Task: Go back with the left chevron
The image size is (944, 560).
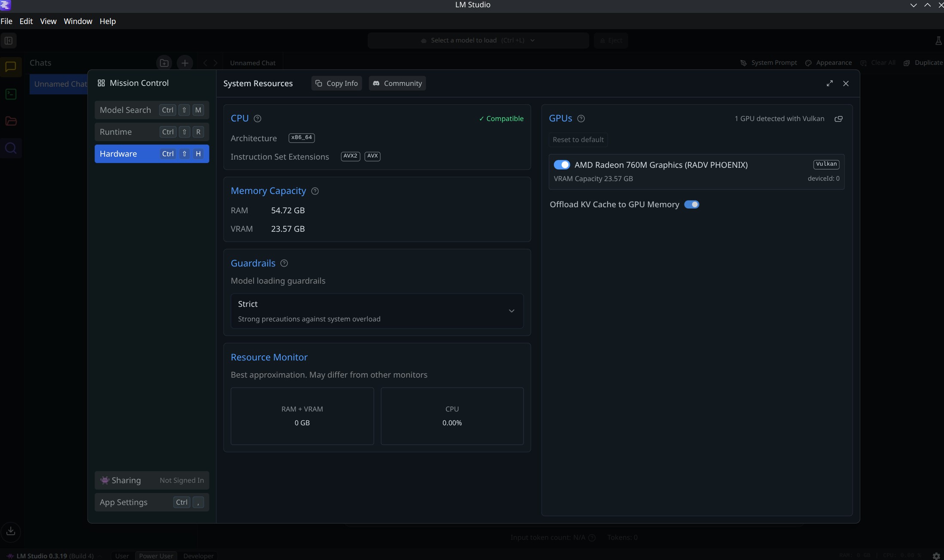Action: click(206, 63)
